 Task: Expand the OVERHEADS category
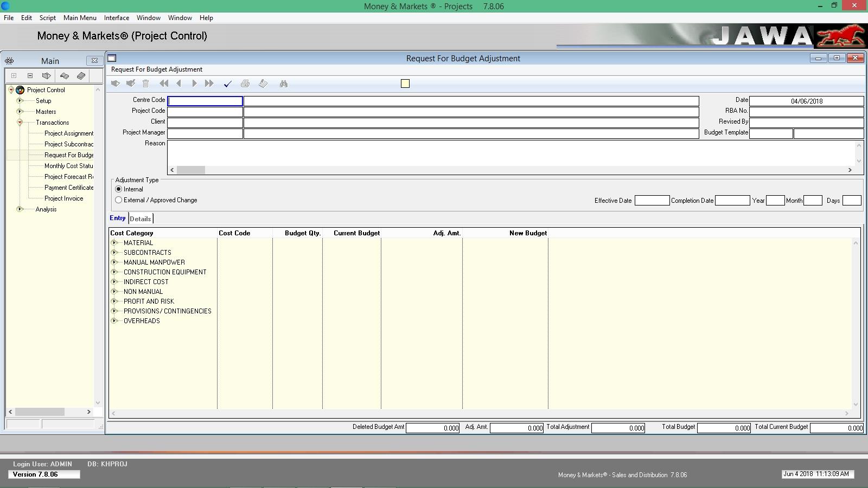click(114, 321)
